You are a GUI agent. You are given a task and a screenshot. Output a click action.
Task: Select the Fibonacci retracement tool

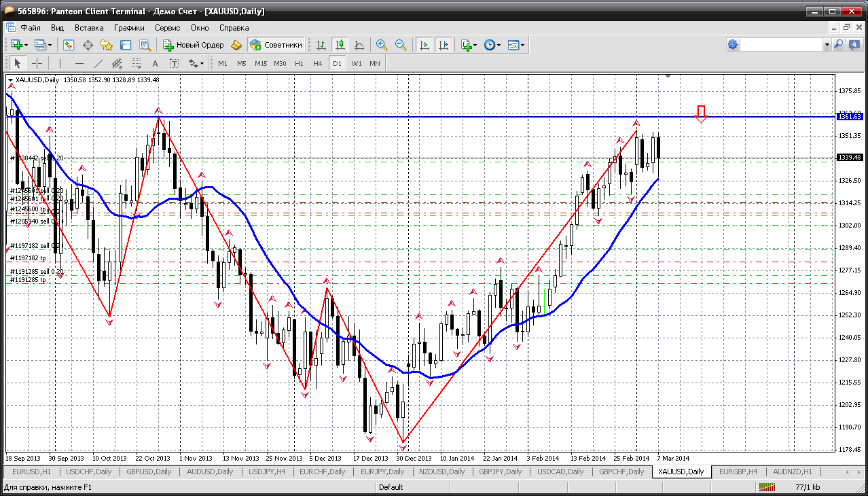[138, 63]
